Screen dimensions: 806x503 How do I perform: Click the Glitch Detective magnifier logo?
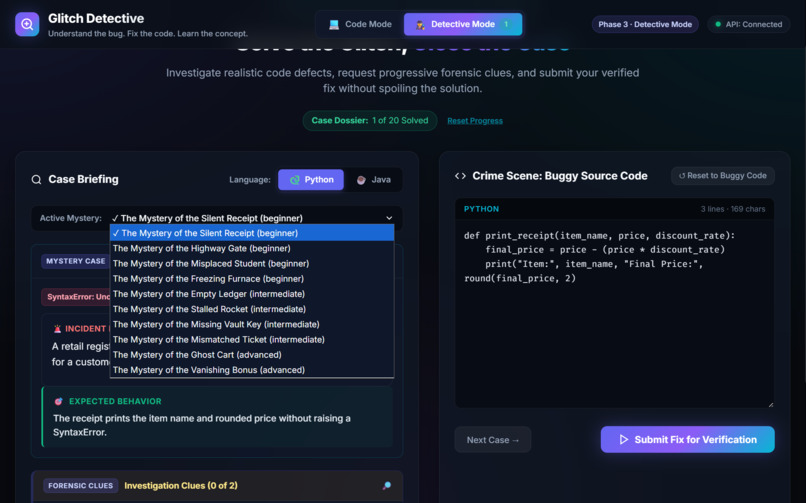point(27,24)
